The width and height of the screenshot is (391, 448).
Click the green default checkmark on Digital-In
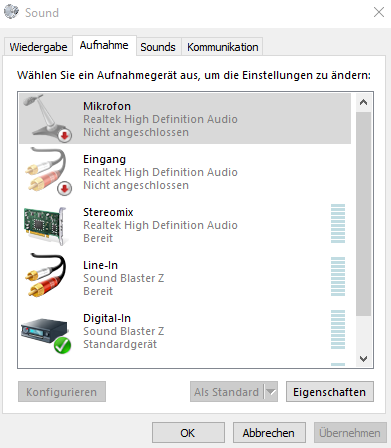coord(62,345)
